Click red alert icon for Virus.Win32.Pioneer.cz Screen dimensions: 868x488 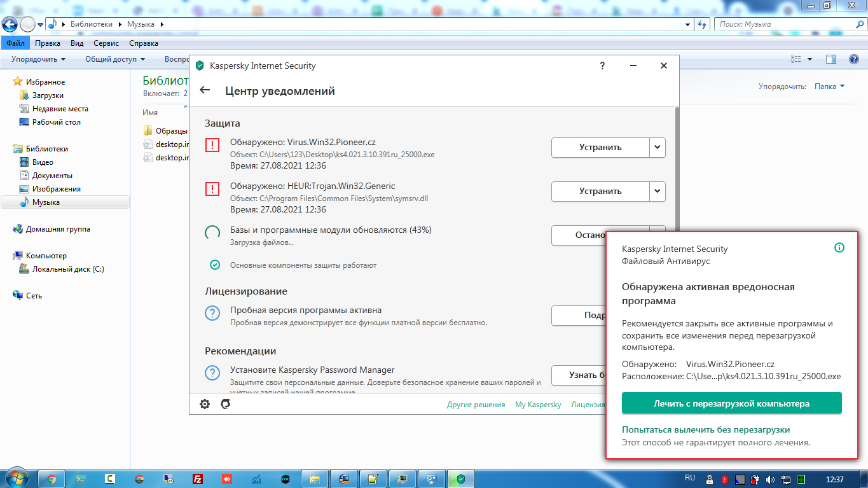point(212,145)
